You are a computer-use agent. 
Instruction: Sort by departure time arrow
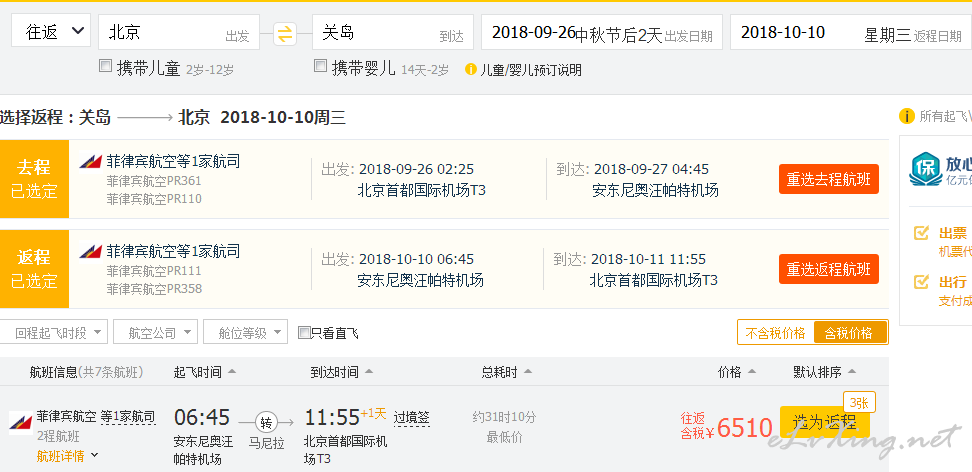coord(232,372)
